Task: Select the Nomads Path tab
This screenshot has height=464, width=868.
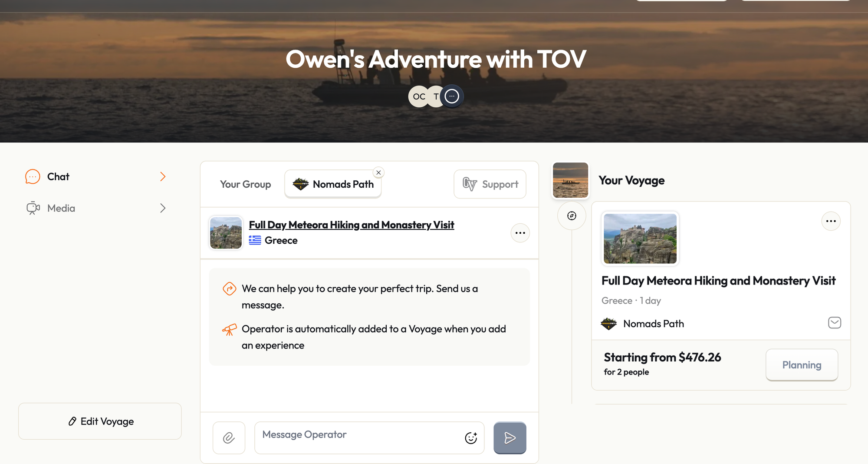Action: [333, 184]
